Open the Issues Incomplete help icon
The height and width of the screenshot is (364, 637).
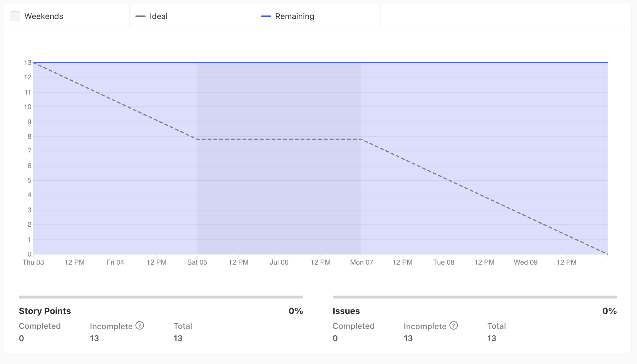pyautogui.click(x=454, y=326)
